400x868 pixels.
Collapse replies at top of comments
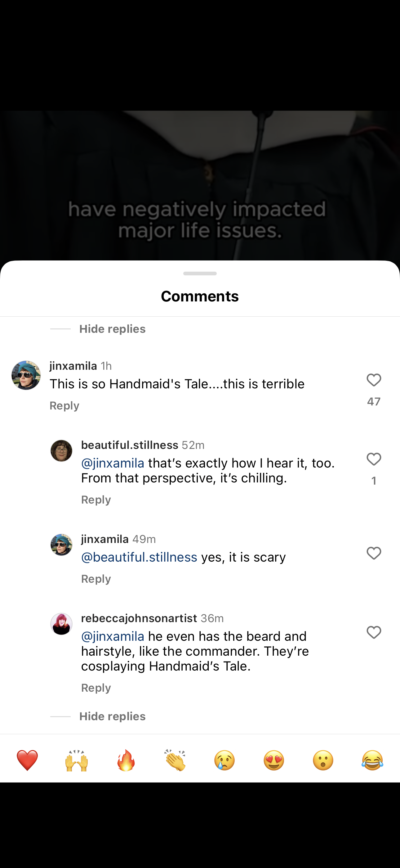[112, 329]
